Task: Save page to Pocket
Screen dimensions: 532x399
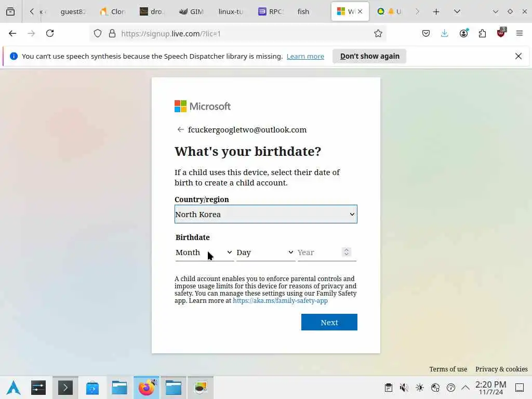Action: [426, 33]
